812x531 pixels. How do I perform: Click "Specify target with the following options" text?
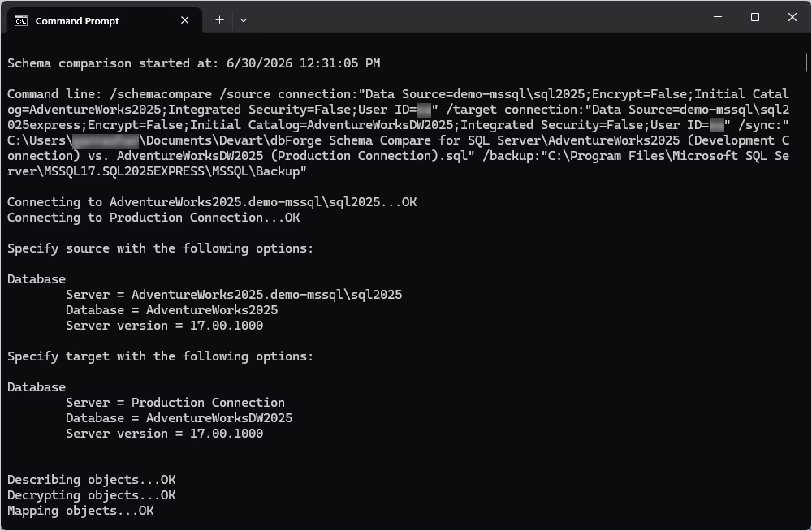point(160,356)
